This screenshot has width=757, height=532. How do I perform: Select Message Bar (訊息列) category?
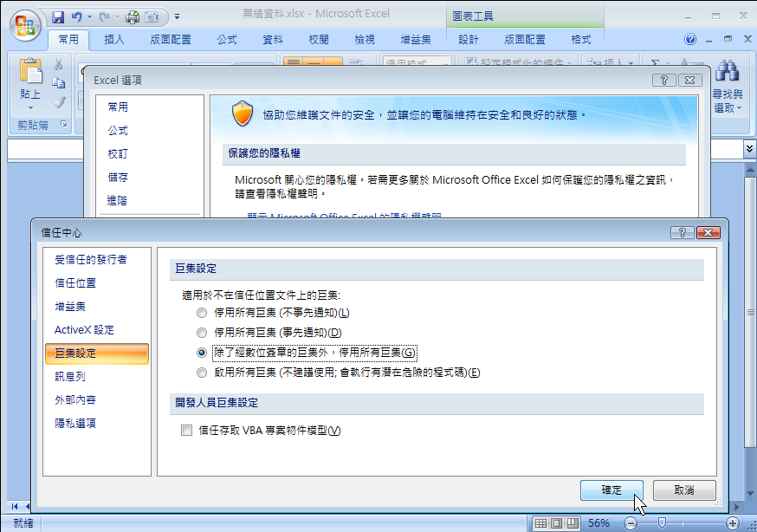(x=70, y=377)
